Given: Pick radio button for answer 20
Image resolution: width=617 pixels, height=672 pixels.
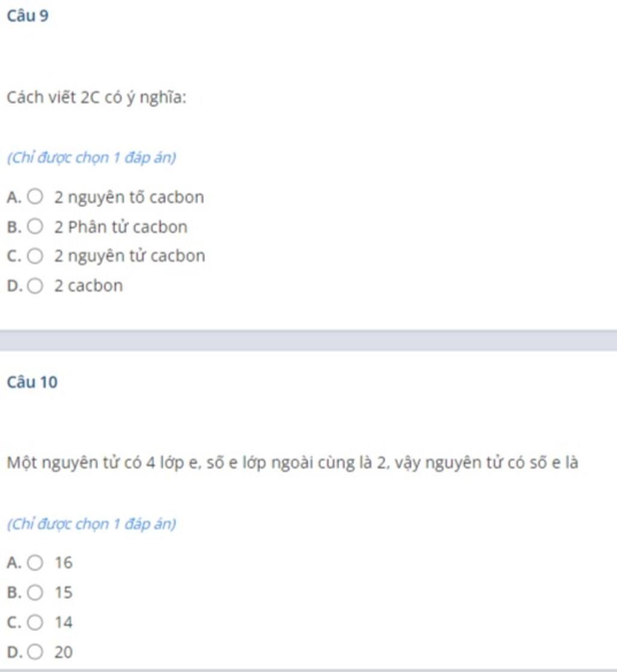Looking at the screenshot, I should (35, 652).
